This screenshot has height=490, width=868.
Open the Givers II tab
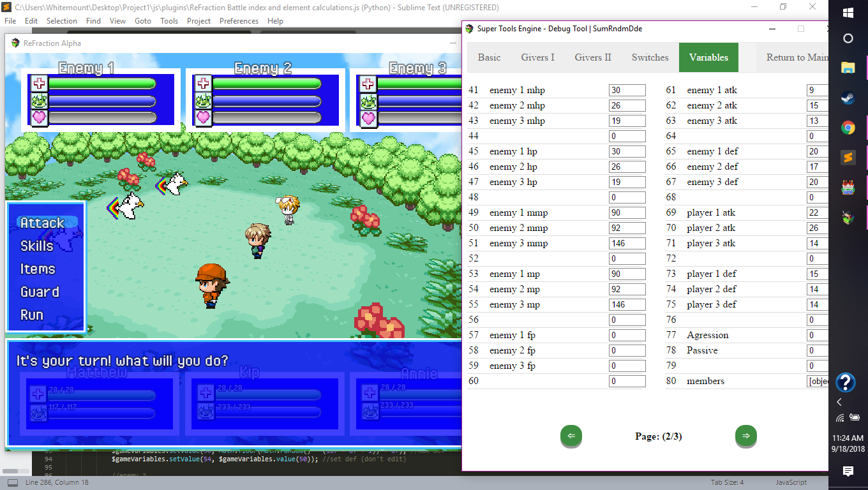(x=592, y=57)
